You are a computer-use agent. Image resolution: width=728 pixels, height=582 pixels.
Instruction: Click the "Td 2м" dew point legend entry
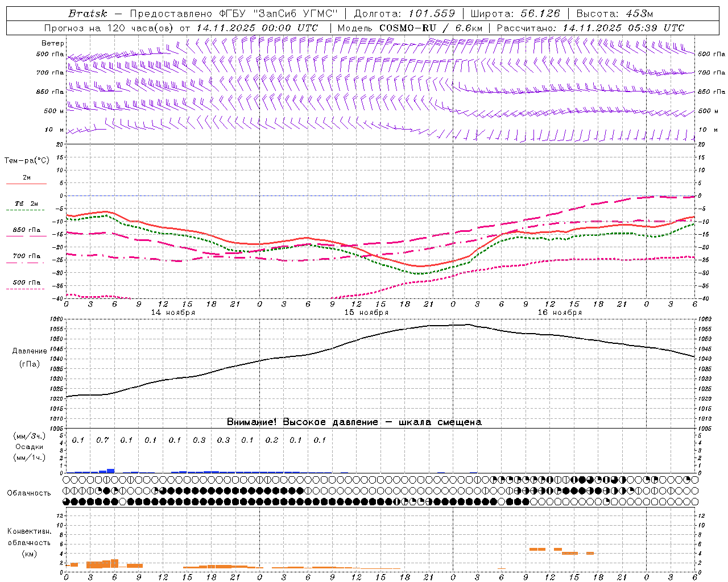tap(26, 203)
